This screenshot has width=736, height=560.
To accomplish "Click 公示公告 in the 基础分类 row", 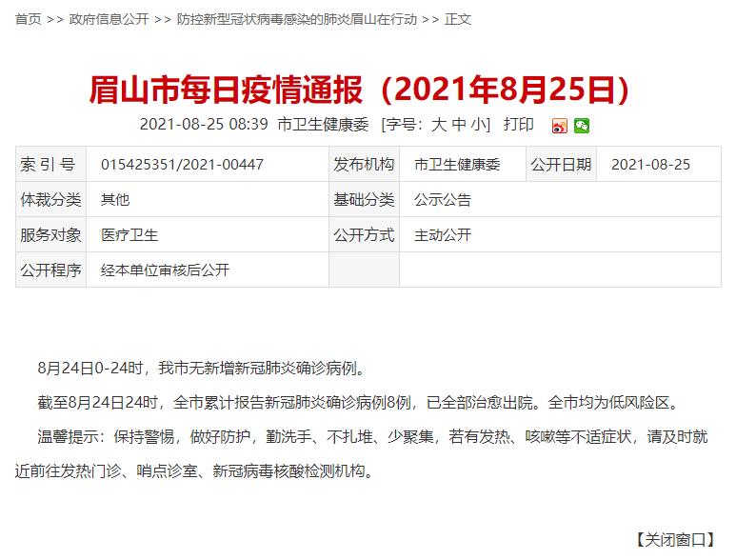I will (x=443, y=200).
